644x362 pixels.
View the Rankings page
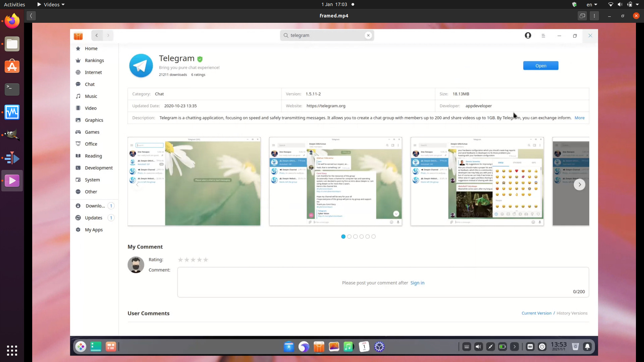94,60
